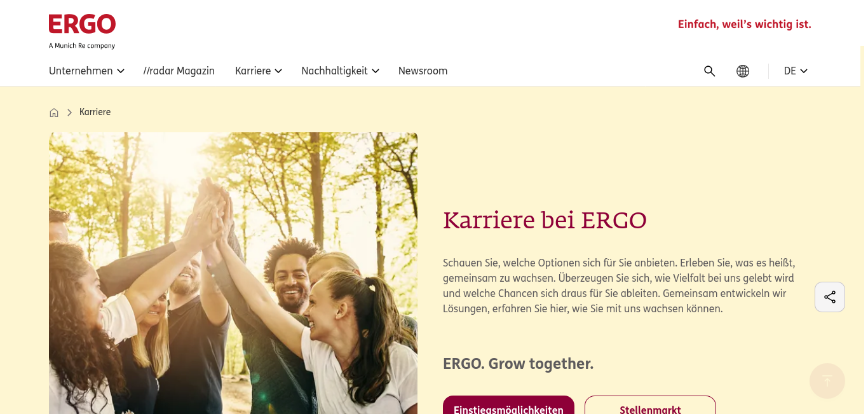Click the 'A Munich Re company' tagline
The width and height of the screenshot is (868, 414).
pyautogui.click(x=82, y=46)
